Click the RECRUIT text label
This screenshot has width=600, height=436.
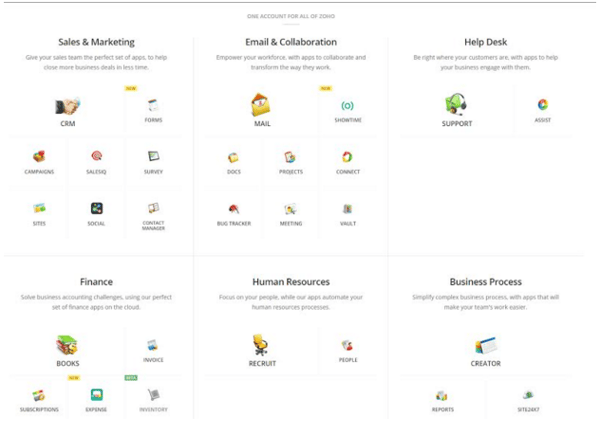tap(262, 363)
